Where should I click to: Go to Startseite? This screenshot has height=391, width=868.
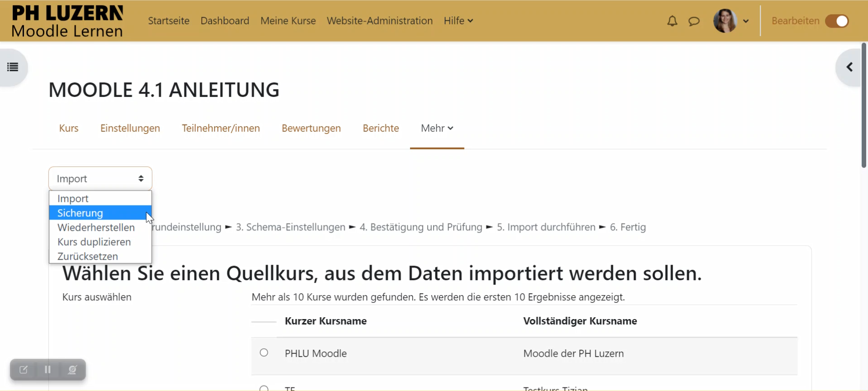(x=169, y=21)
